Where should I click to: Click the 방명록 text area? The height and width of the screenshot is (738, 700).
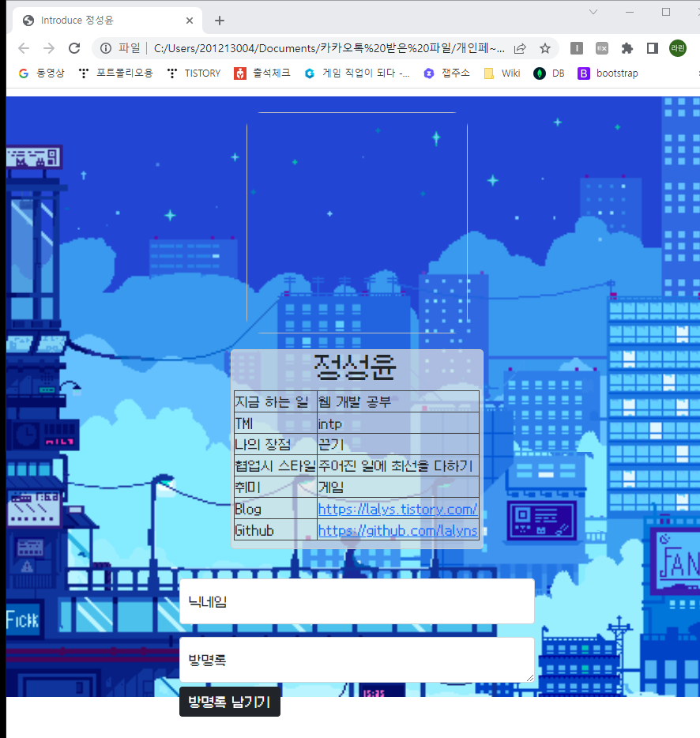pos(357,660)
